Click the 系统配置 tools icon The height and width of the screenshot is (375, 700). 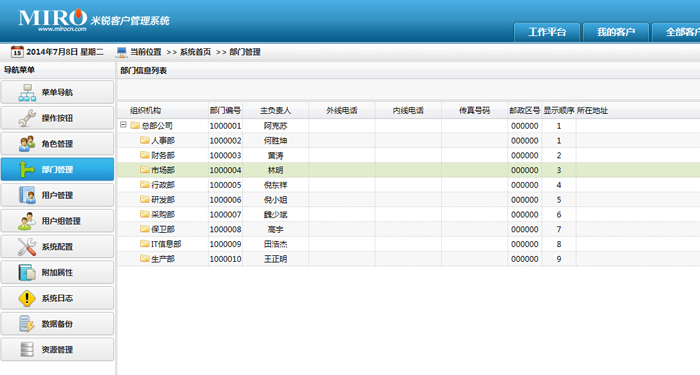pos(27,246)
